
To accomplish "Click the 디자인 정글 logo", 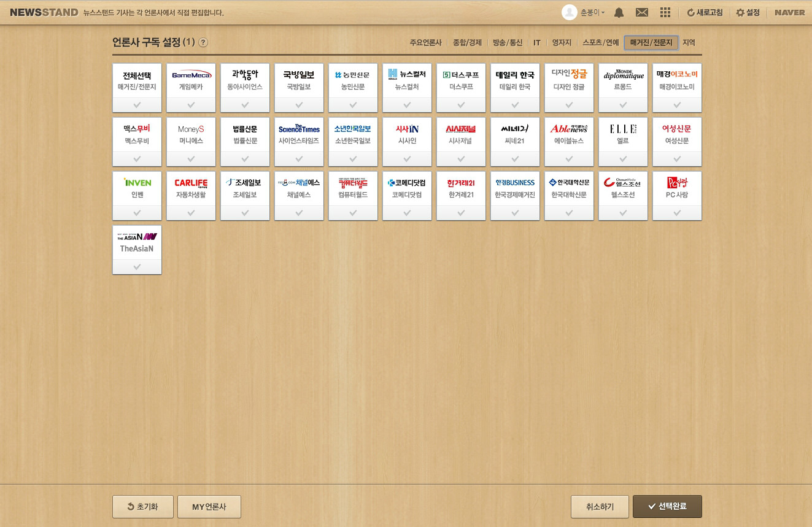I will point(569,74).
